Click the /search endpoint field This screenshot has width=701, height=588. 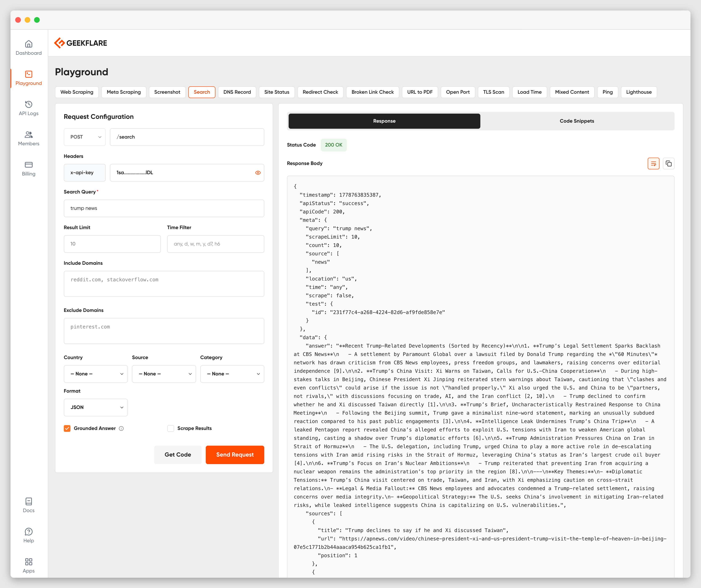coord(187,137)
